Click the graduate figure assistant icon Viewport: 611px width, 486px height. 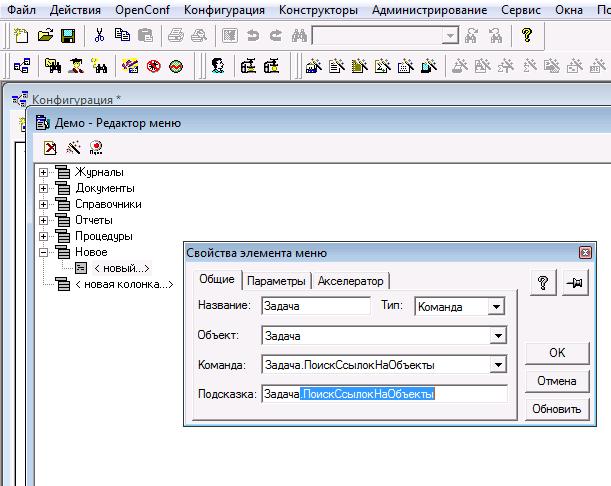pyautogui.click(x=76, y=66)
